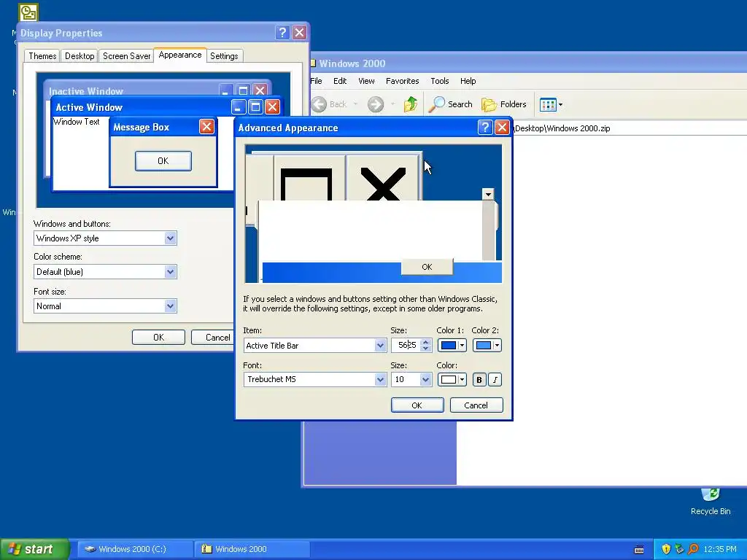Click OK in Advanced Appearance dialog
Viewport: 747px width, 560px height.
pyautogui.click(x=417, y=405)
